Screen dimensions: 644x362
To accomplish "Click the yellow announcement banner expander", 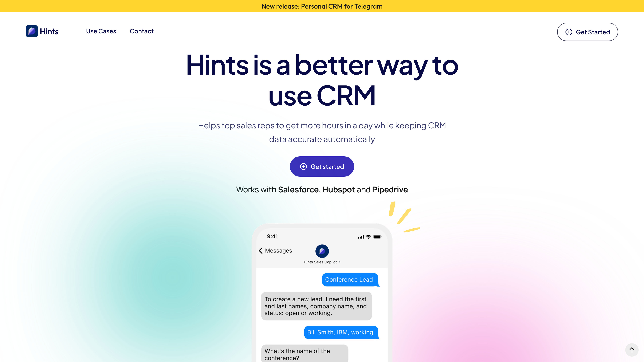I will tap(322, 6).
